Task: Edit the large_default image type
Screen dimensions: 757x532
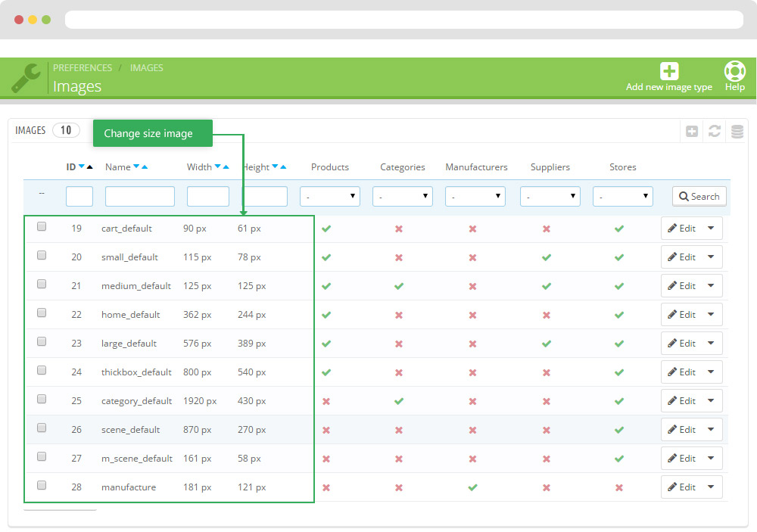Action: pyautogui.click(x=681, y=344)
